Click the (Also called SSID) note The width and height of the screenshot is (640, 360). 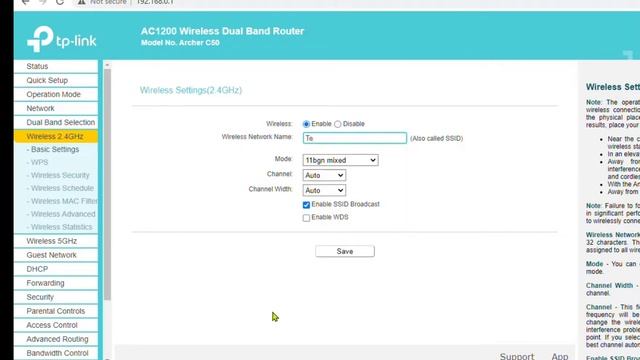click(436, 139)
